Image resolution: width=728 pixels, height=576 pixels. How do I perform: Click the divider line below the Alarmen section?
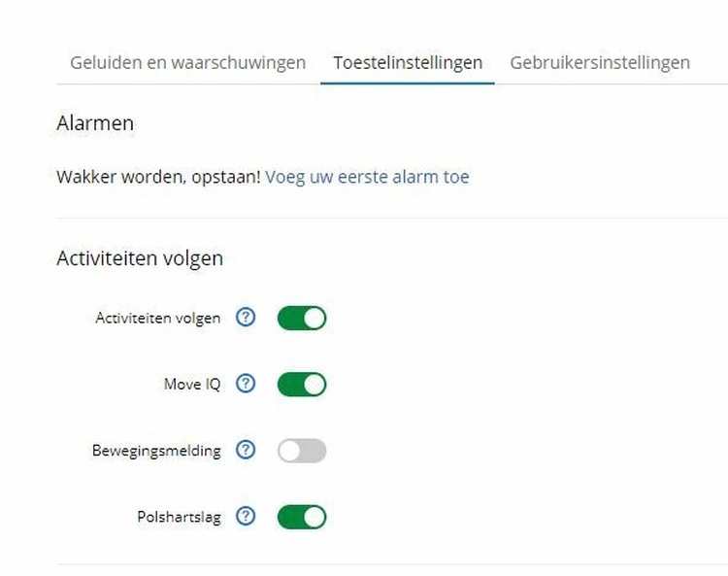tap(388, 218)
